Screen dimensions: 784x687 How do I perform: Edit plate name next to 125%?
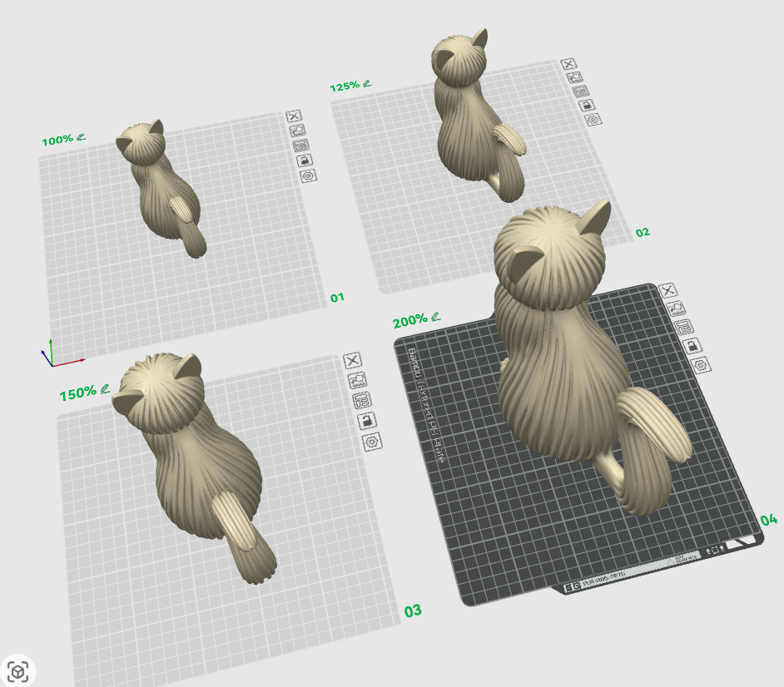coord(367,83)
